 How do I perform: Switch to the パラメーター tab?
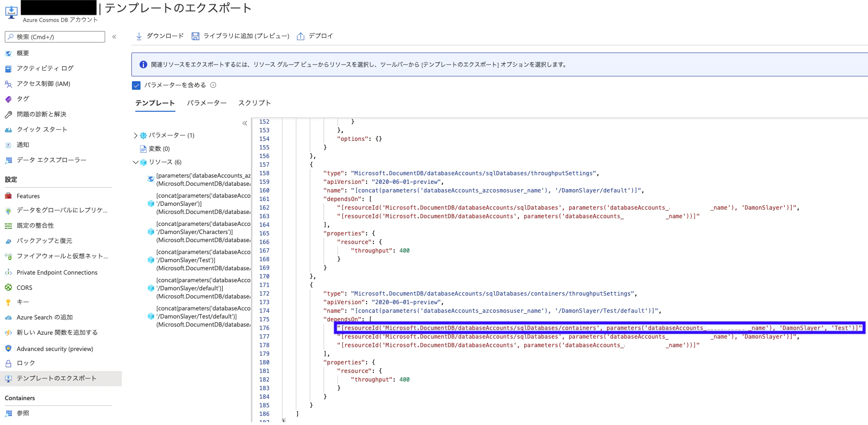click(x=206, y=103)
